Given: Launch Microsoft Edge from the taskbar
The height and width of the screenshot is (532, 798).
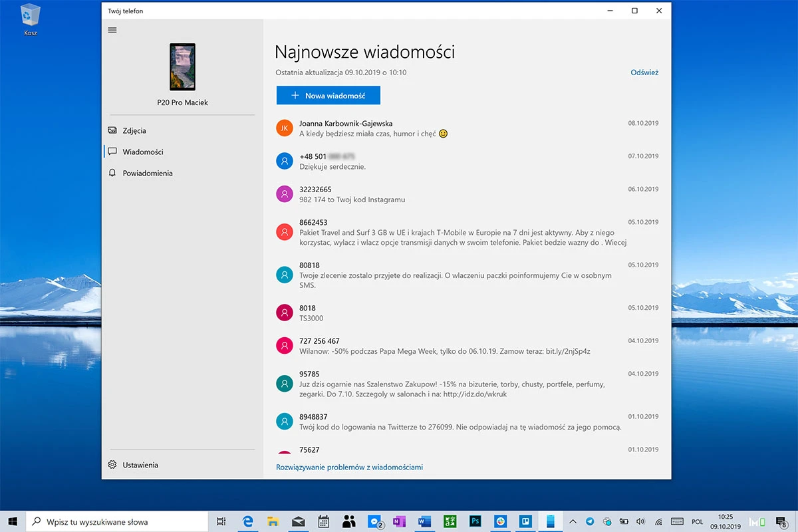Looking at the screenshot, I should click(x=249, y=522).
